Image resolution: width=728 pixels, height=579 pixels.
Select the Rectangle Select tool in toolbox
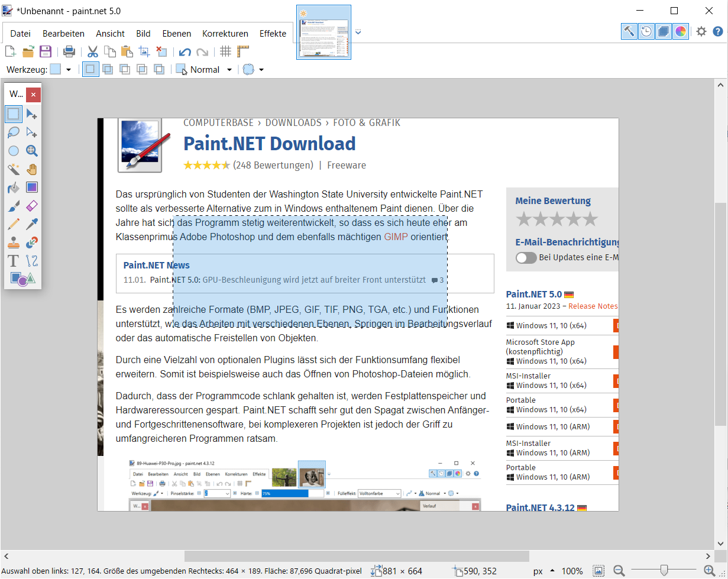point(14,114)
